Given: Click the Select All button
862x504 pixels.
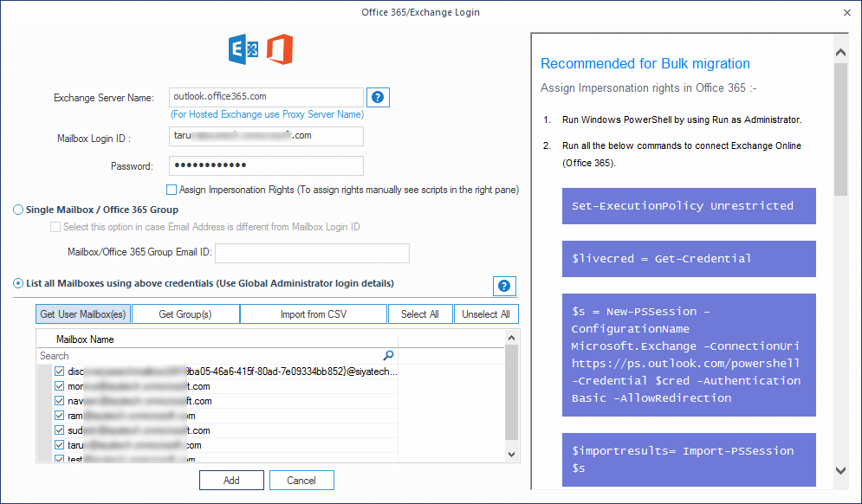Looking at the screenshot, I should (x=420, y=314).
